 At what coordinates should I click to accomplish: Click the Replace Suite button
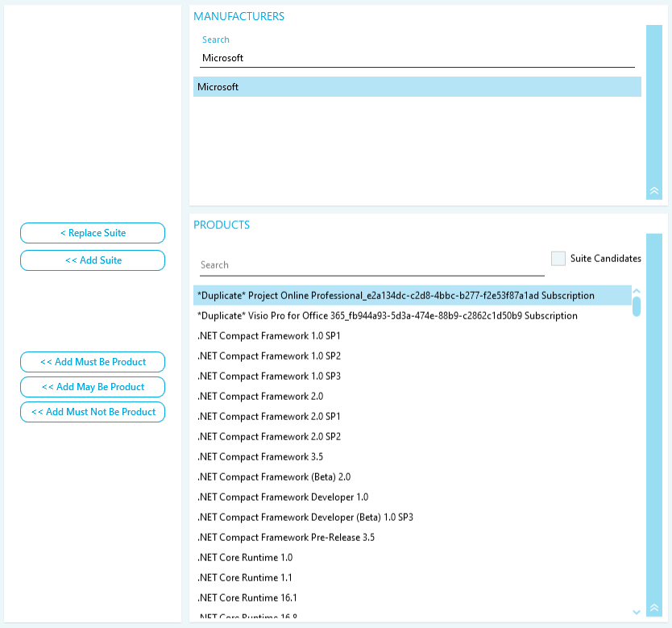(x=93, y=233)
